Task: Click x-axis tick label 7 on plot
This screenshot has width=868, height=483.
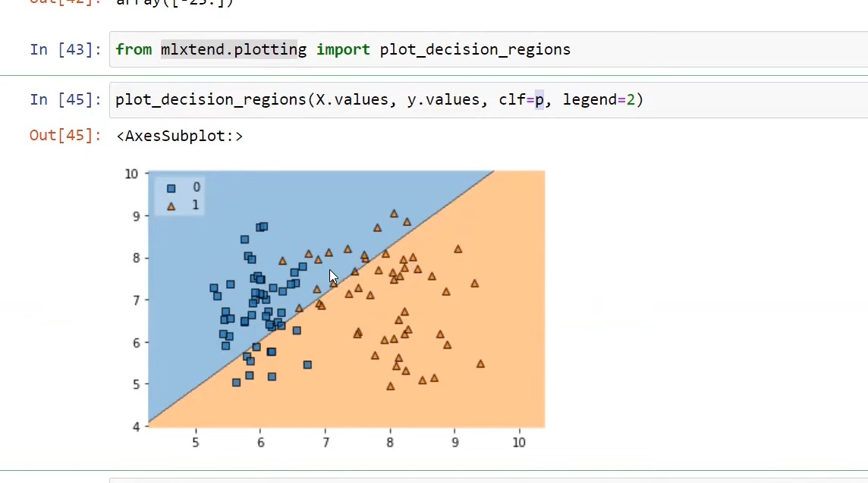Action: click(325, 442)
